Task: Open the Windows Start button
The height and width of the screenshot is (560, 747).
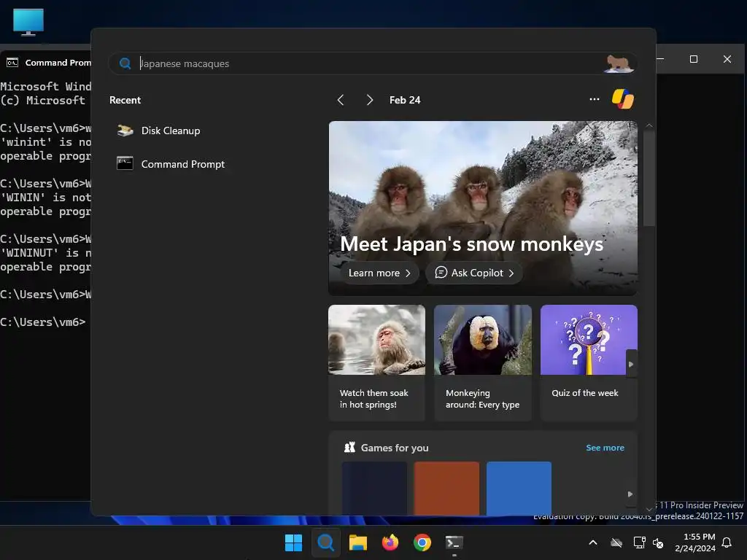Action: pos(293,542)
